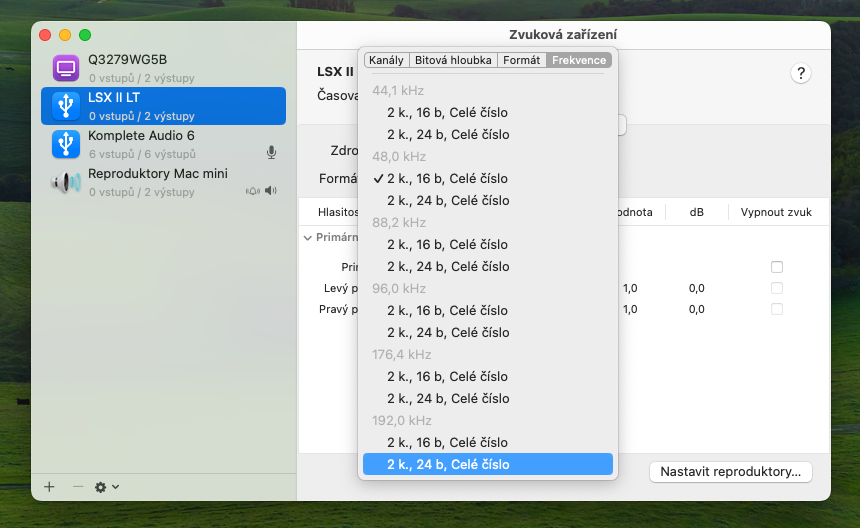
Task: Select LSX II LT device row
Action: coord(163,106)
